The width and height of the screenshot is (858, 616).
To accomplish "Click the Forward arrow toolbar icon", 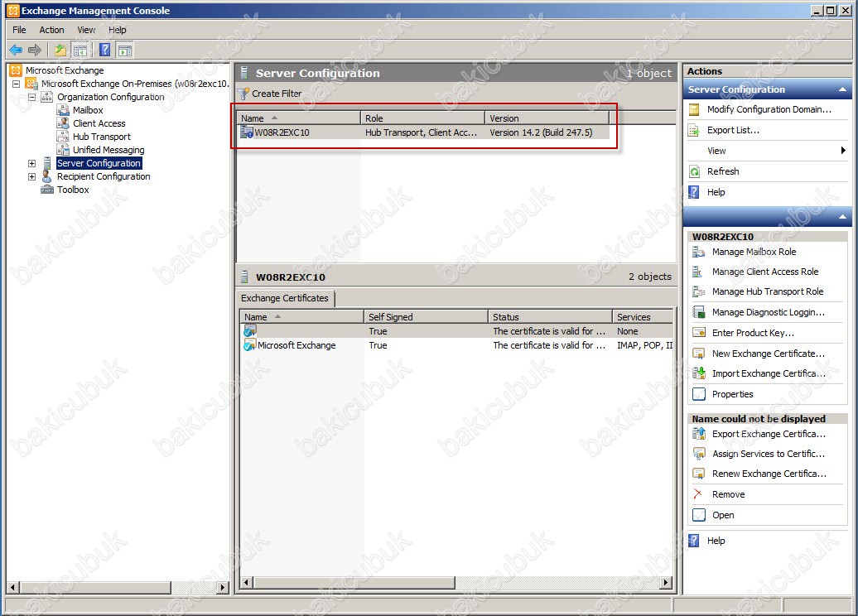I will tap(35, 51).
